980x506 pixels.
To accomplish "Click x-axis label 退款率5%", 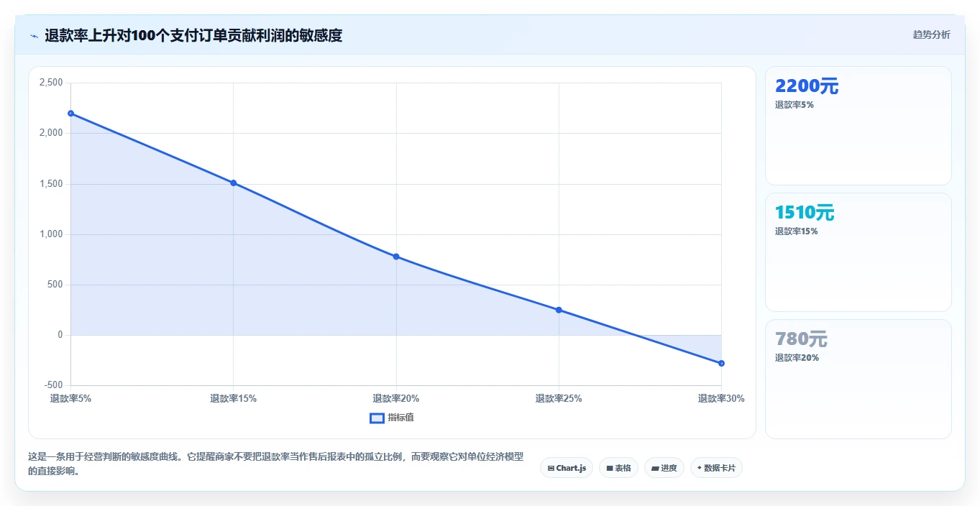I will [70, 398].
